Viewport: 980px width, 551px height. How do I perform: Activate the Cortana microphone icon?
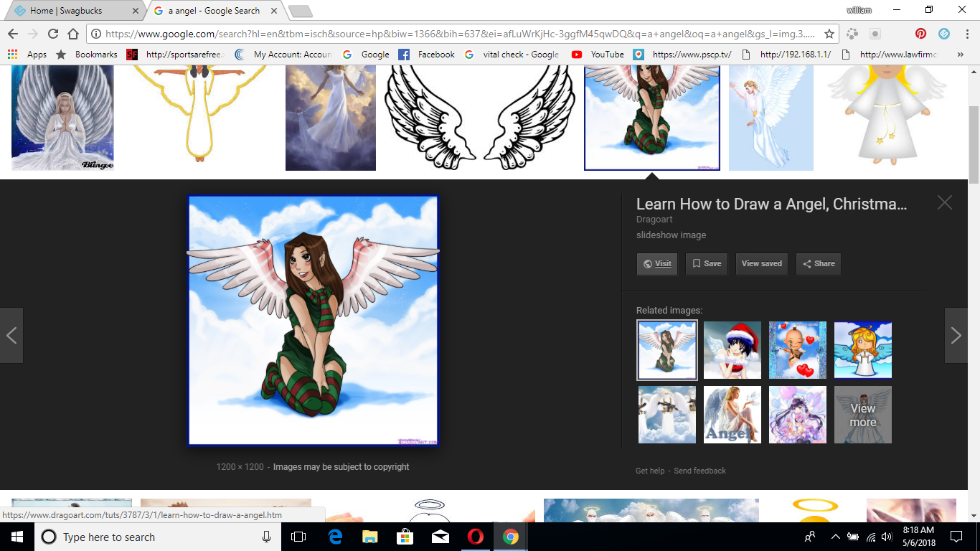click(x=267, y=537)
